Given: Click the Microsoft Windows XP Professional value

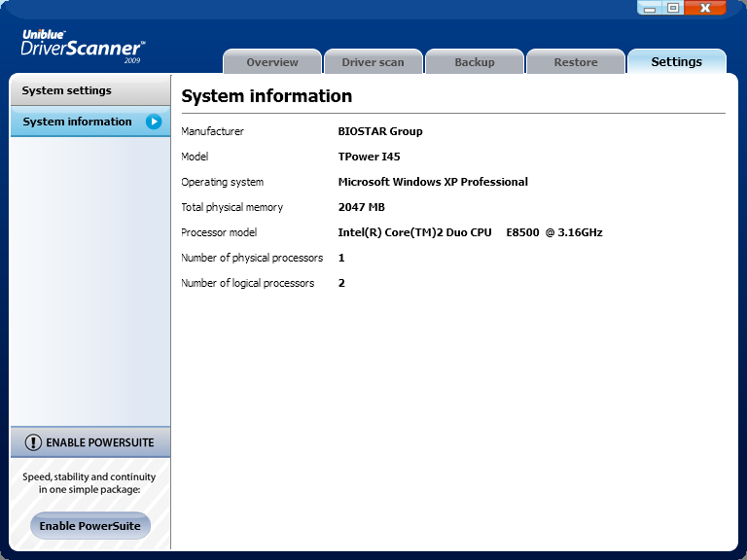Looking at the screenshot, I should pyautogui.click(x=433, y=182).
